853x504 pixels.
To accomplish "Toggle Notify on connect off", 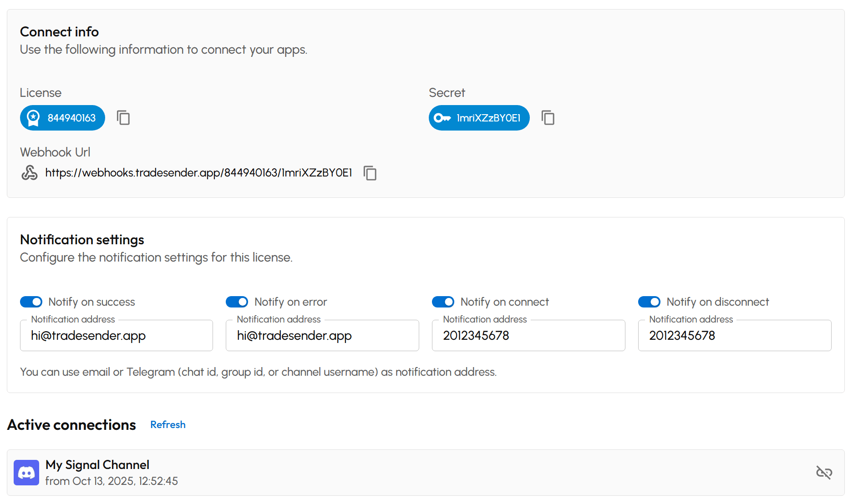I will [443, 302].
